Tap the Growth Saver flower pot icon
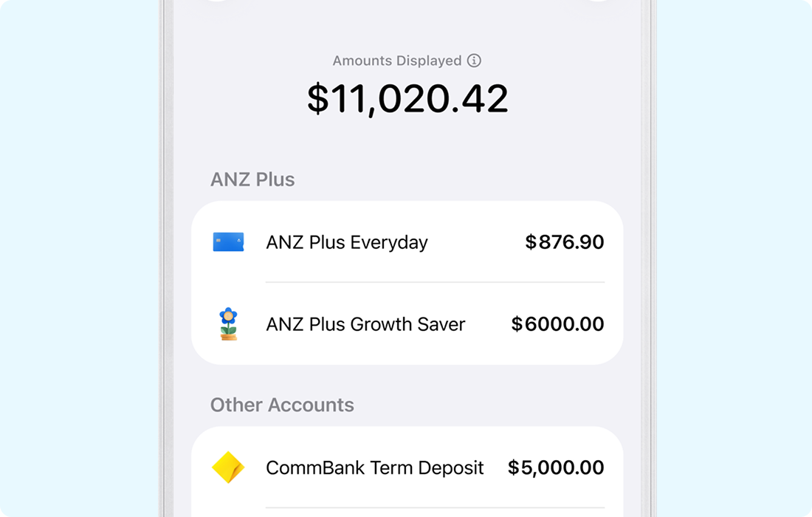The width and height of the screenshot is (812, 517). click(x=229, y=323)
